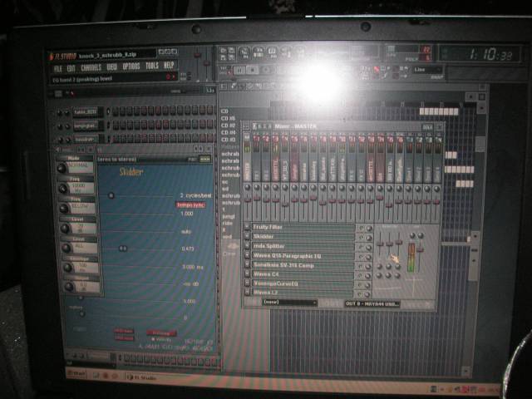
Task: Click the Mixer window menu icon
Action: point(247,126)
